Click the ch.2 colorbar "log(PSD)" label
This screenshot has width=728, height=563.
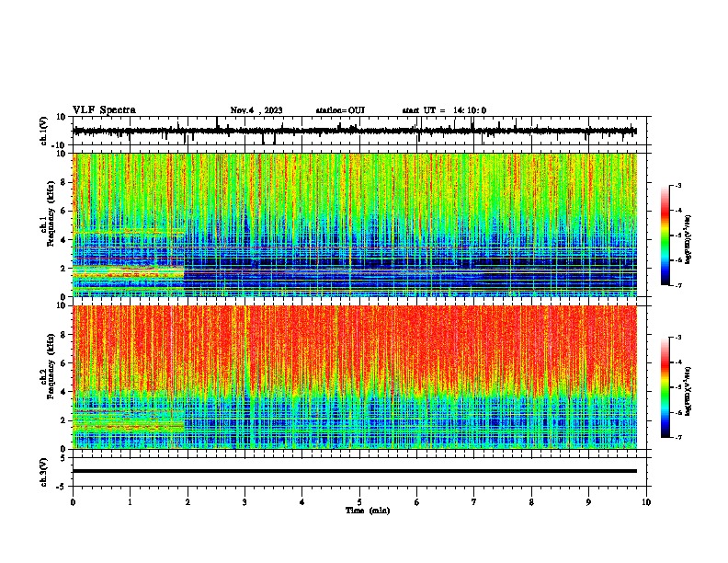click(688, 391)
